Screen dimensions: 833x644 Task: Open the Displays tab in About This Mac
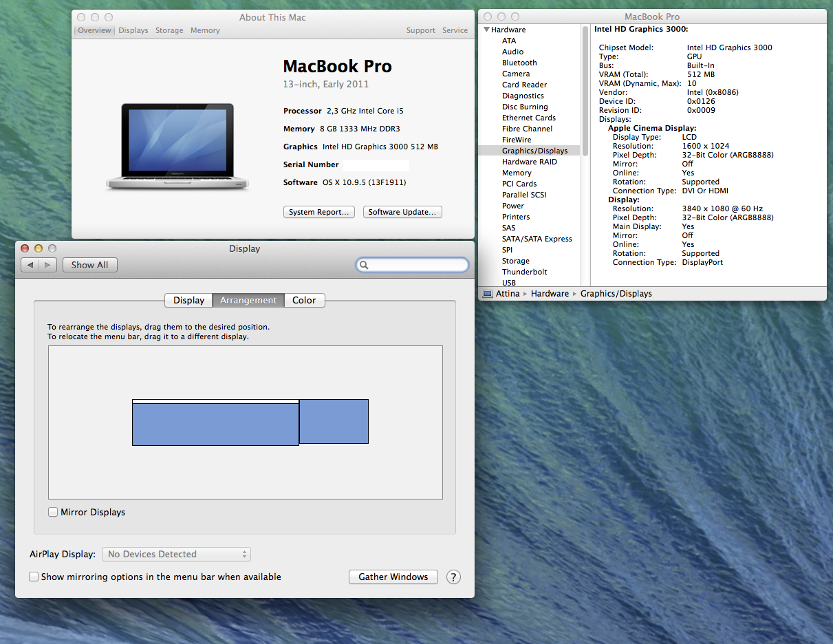(133, 30)
